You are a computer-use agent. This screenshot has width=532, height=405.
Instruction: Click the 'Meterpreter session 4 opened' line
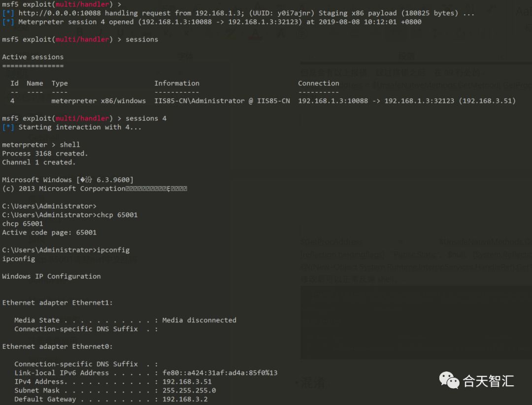(x=212, y=22)
